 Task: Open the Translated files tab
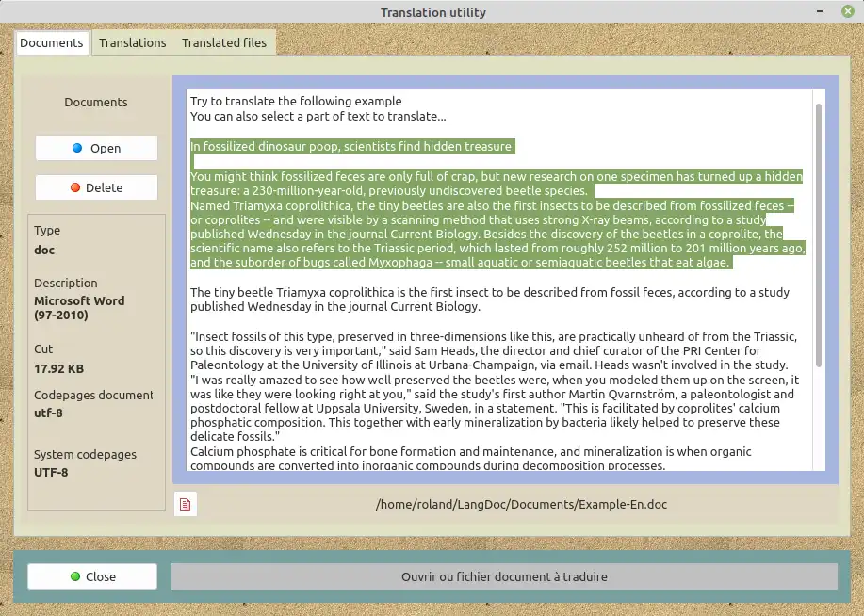point(224,43)
